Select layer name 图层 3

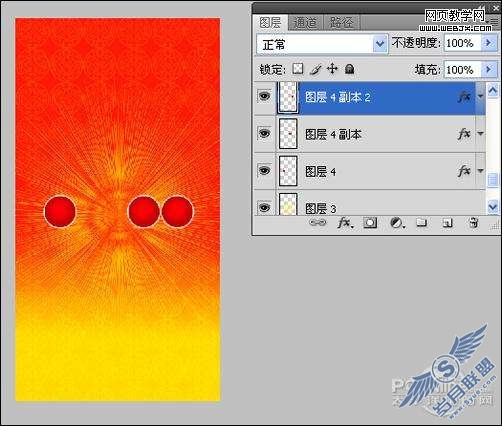(321, 209)
